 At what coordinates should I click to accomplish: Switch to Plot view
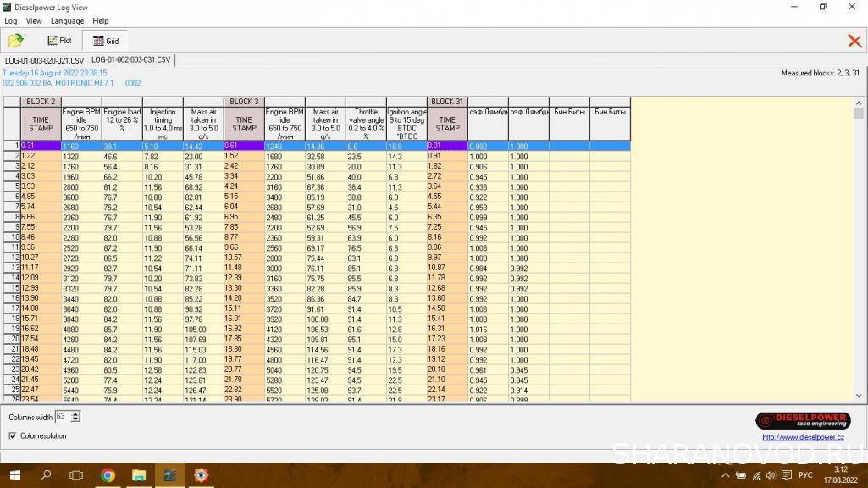pyautogui.click(x=59, y=40)
